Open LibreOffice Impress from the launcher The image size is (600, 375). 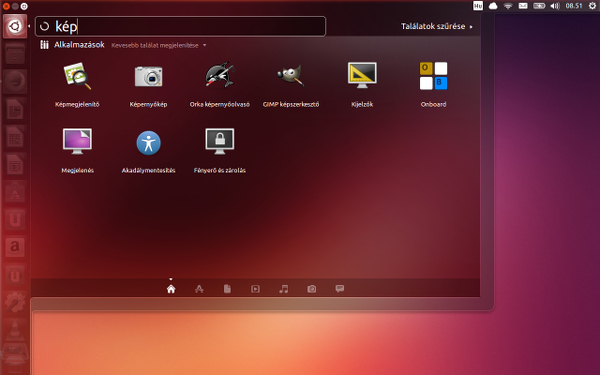15,165
